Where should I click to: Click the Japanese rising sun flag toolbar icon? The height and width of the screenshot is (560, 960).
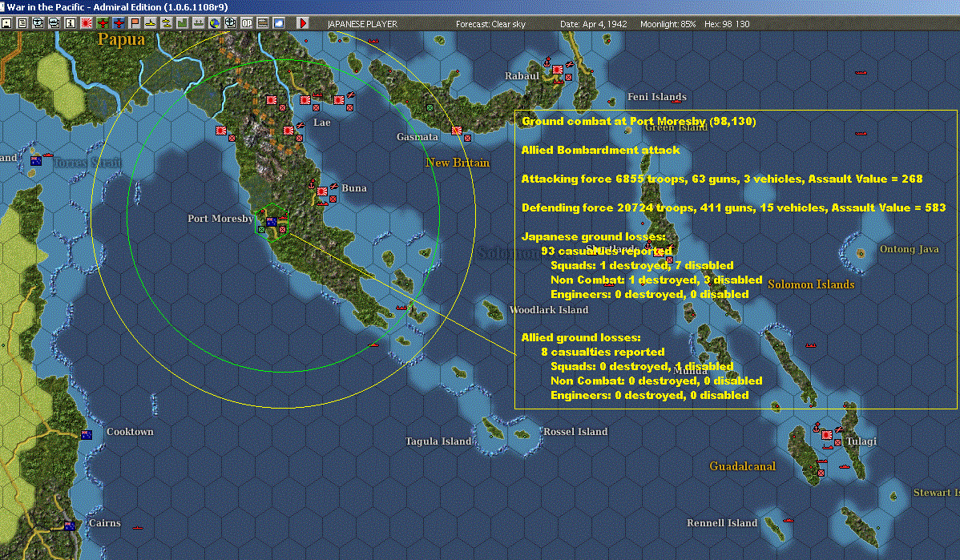tap(87, 23)
